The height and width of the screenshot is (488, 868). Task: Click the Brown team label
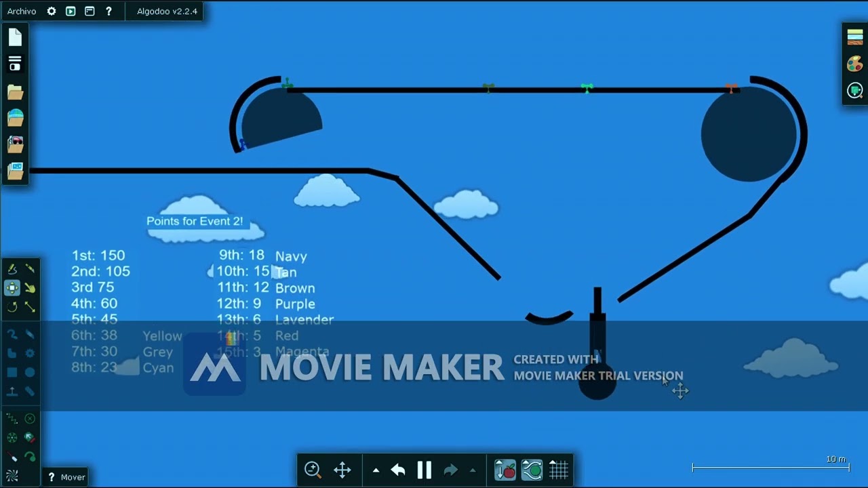point(295,288)
